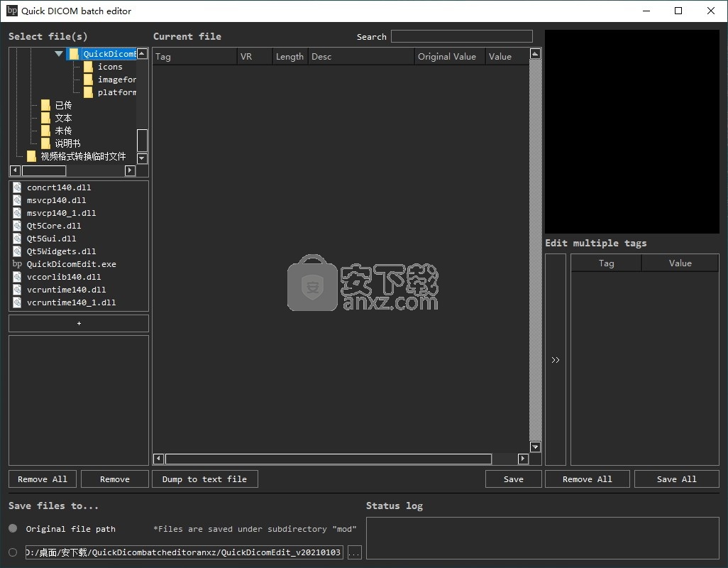Maximize the Quick DICOM batch editor window
The width and height of the screenshot is (728, 568).
[x=678, y=11]
